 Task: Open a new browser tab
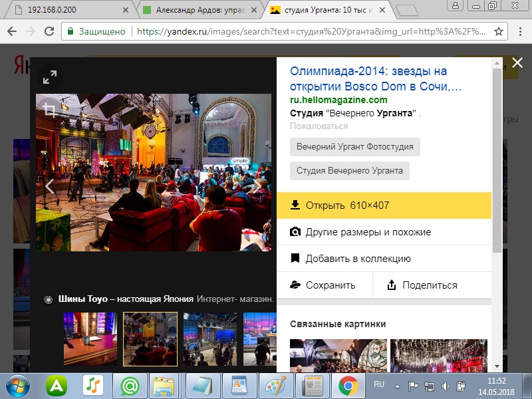point(406,11)
